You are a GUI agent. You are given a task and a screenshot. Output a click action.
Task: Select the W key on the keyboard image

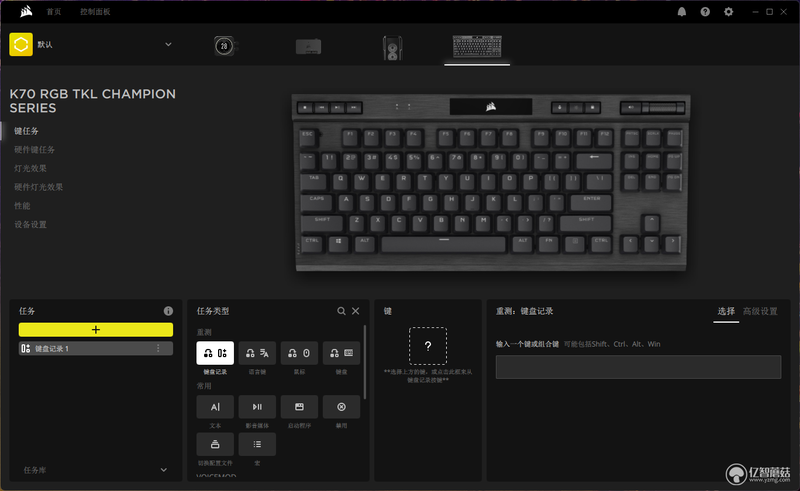[x=362, y=181]
